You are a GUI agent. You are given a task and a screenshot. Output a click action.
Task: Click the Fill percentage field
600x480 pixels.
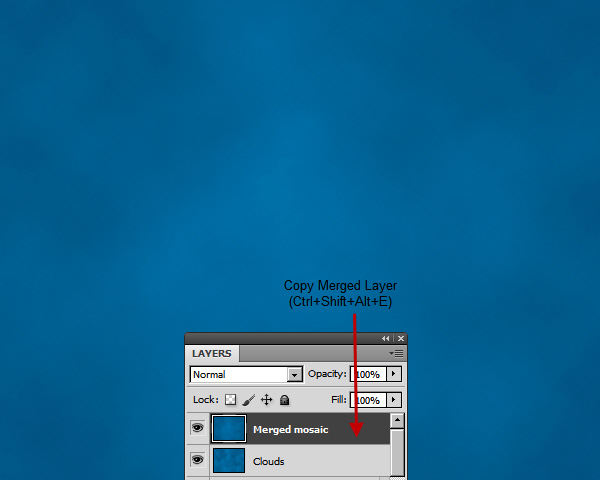pyautogui.click(x=366, y=400)
